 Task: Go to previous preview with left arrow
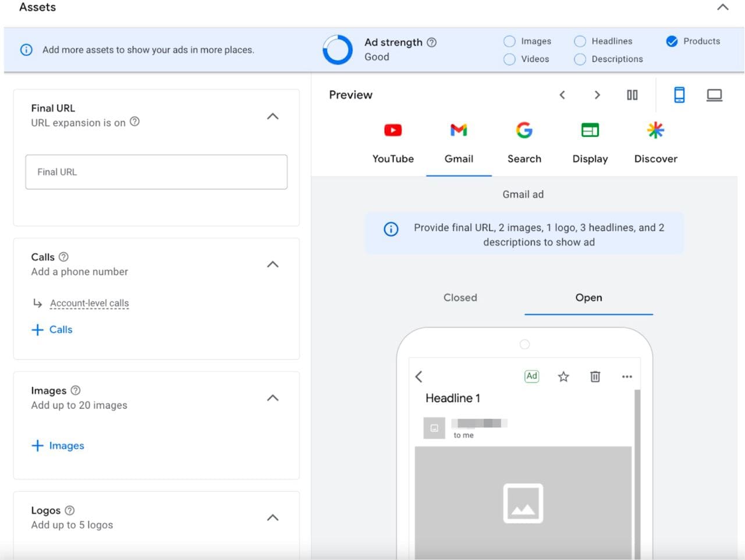tap(562, 95)
